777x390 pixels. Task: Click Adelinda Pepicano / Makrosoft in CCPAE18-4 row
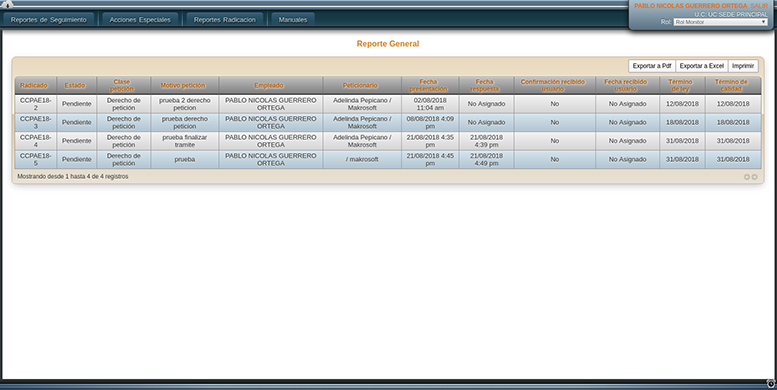click(x=362, y=141)
